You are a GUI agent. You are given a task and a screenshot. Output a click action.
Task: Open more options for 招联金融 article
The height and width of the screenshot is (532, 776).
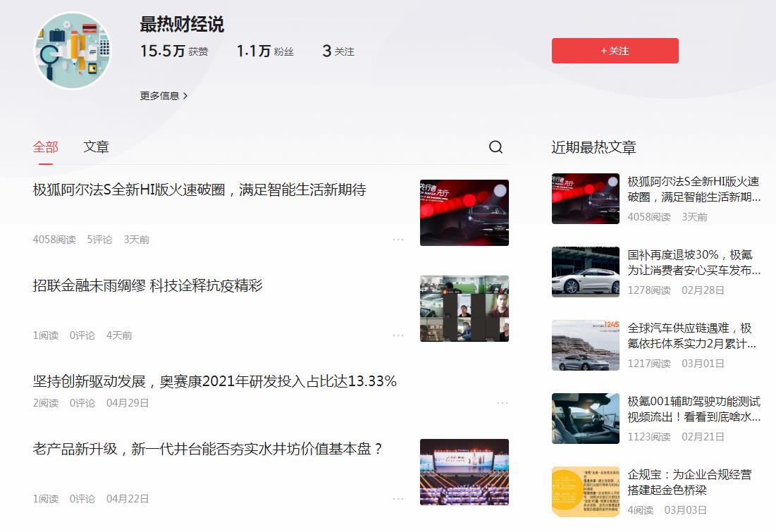(x=398, y=335)
